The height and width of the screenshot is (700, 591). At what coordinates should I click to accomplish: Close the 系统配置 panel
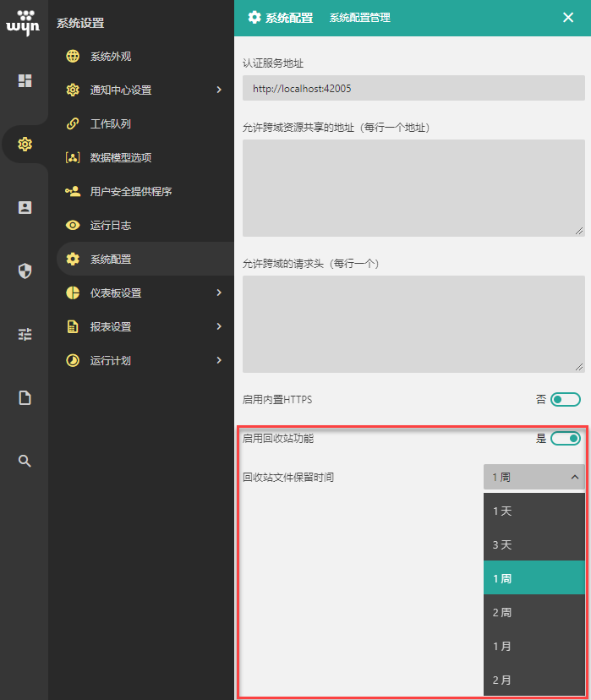(x=568, y=18)
